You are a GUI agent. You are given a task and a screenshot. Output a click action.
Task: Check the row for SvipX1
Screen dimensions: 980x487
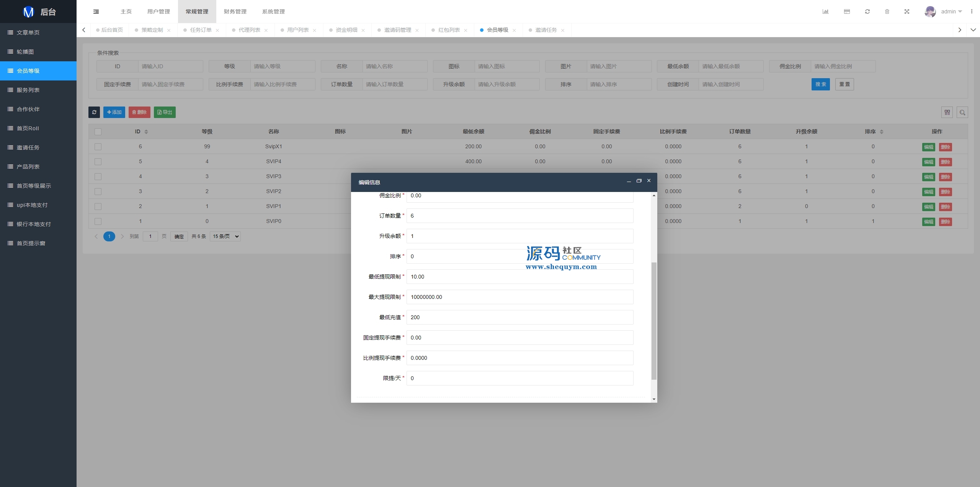click(x=98, y=147)
